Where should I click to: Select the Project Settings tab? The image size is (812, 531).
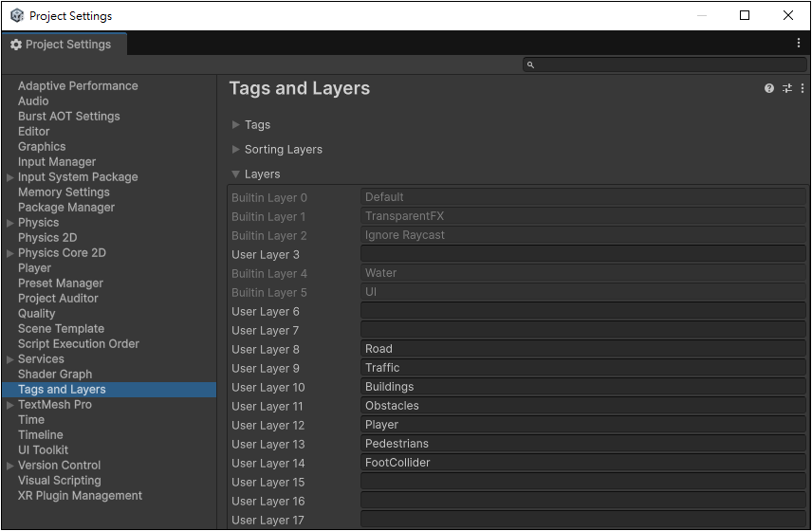[65, 45]
